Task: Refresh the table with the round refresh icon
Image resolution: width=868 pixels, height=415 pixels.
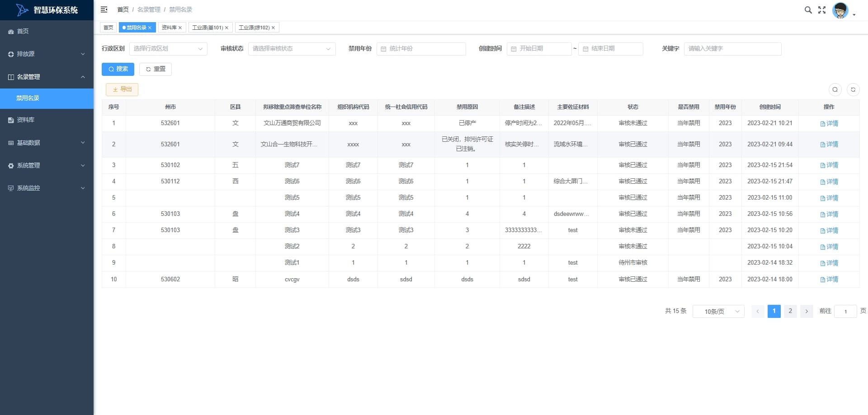Action: (x=853, y=89)
